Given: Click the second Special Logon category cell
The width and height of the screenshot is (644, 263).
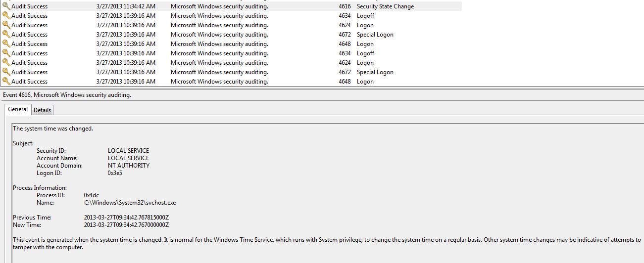Looking at the screenshot, I should point(375,72).
